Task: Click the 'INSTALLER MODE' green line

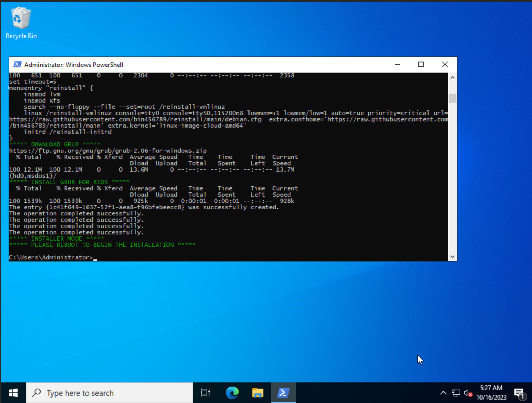Action: pos(57,239)
